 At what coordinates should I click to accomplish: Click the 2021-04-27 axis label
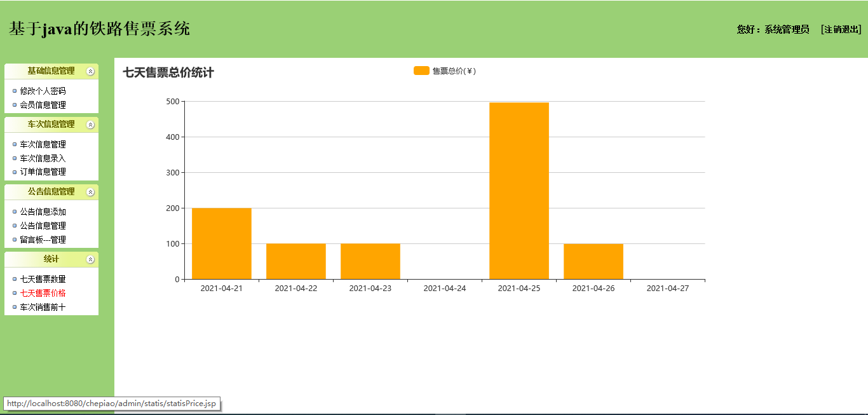pos(667,289)
